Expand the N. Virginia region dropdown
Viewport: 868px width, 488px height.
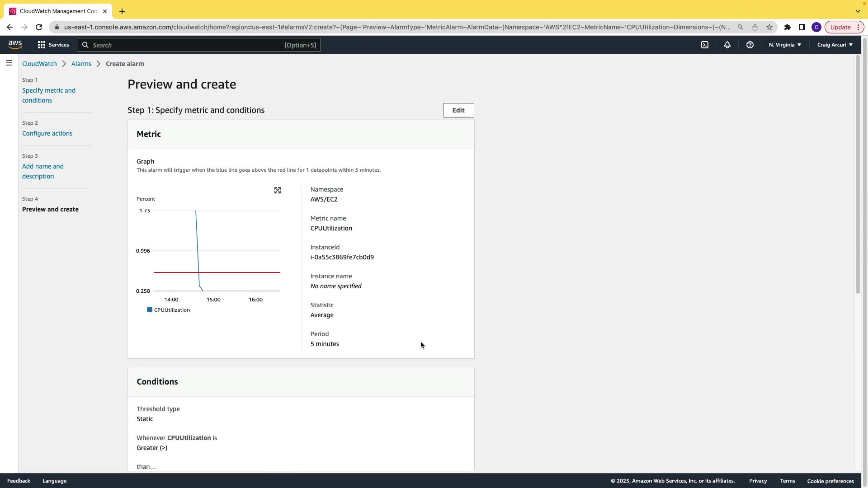point(785,45)
